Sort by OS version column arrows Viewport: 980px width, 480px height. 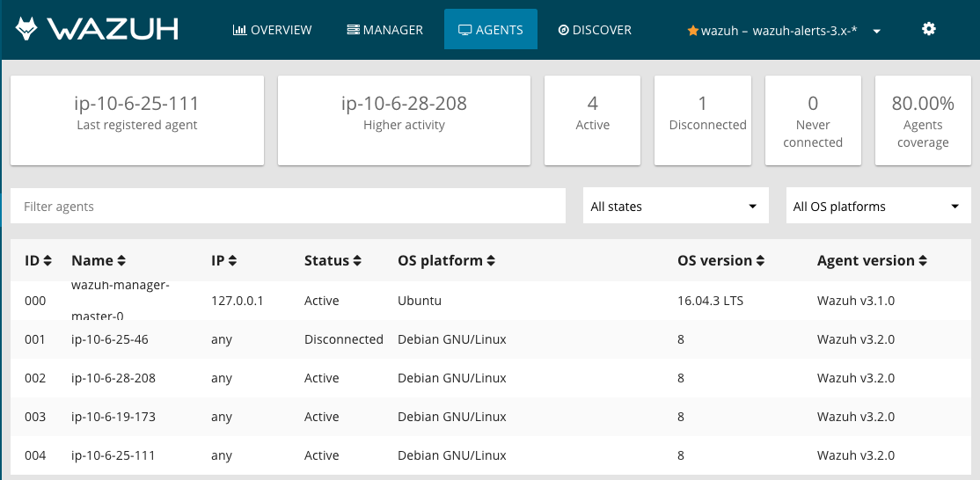[760, 261]
